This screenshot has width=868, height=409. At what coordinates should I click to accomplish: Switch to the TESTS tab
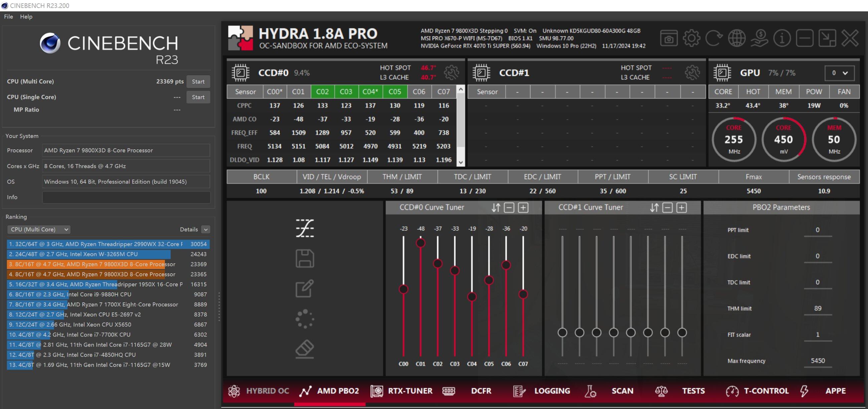tap(680, 391)
